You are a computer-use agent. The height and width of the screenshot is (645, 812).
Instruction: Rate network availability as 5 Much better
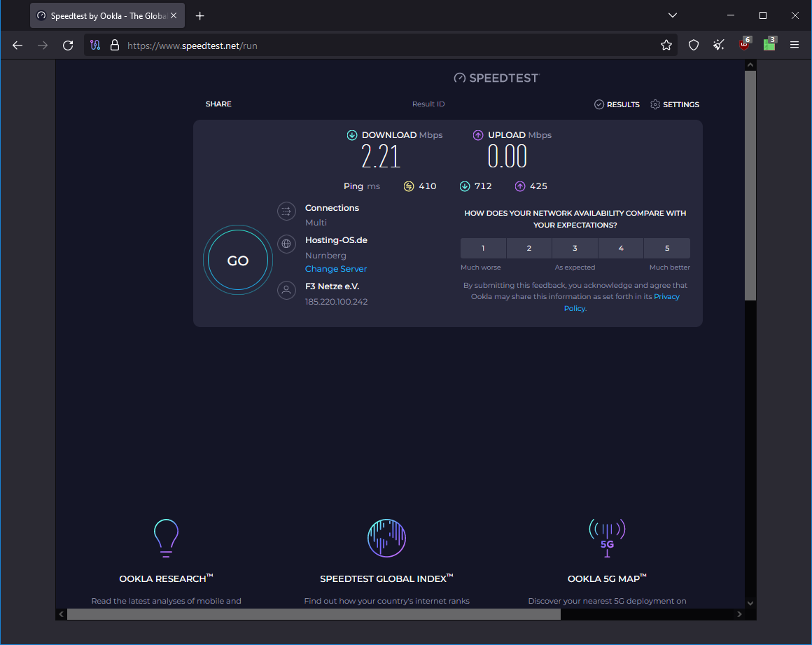(667, 248)
